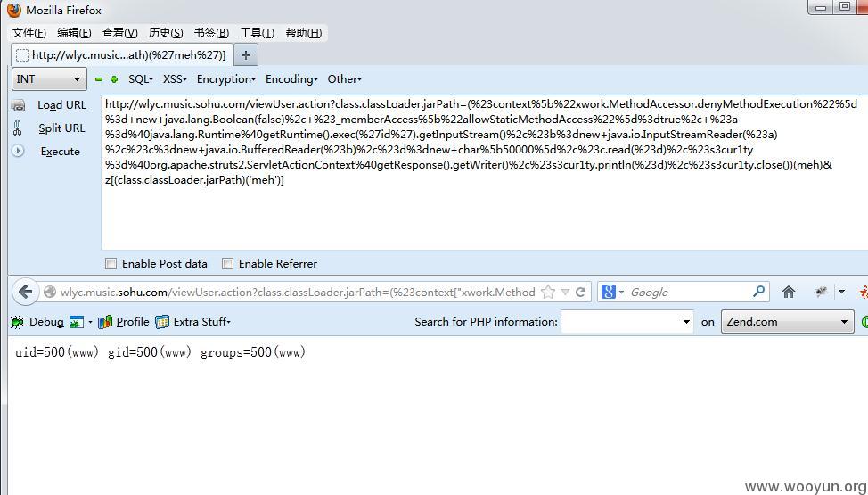The image size is (868, 495).
Task: Expand the Encryption dropdown menu
Action: tap(225, 79)
